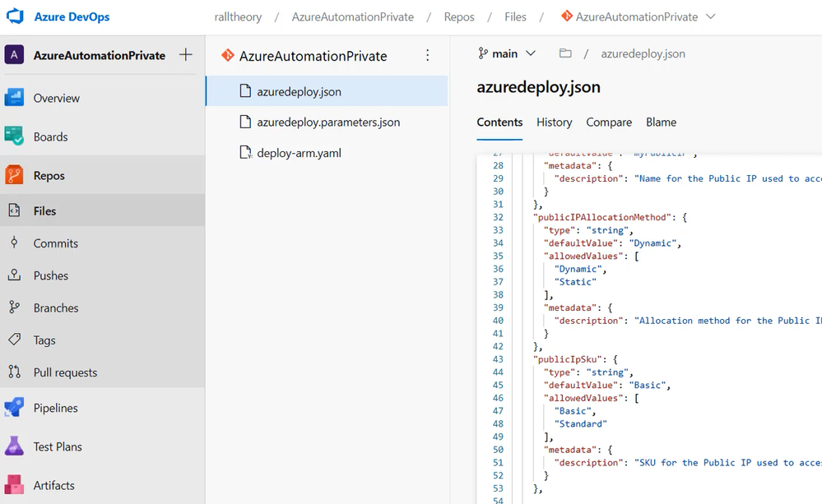
Task: Go to Artifacts in the sidebar
Action: click(54, 486)
